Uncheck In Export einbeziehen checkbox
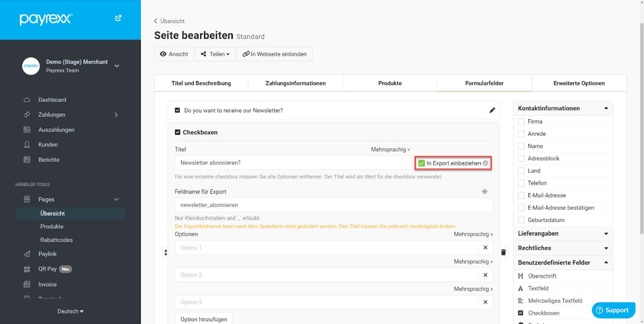 click(421, 163)
